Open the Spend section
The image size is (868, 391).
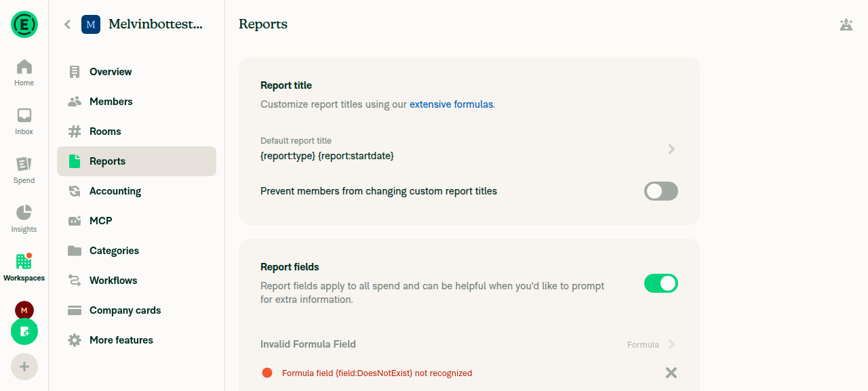tap(24, 171)
